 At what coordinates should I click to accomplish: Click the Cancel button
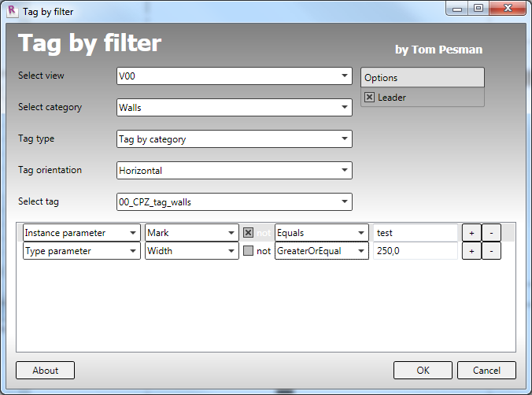(486, 371)
